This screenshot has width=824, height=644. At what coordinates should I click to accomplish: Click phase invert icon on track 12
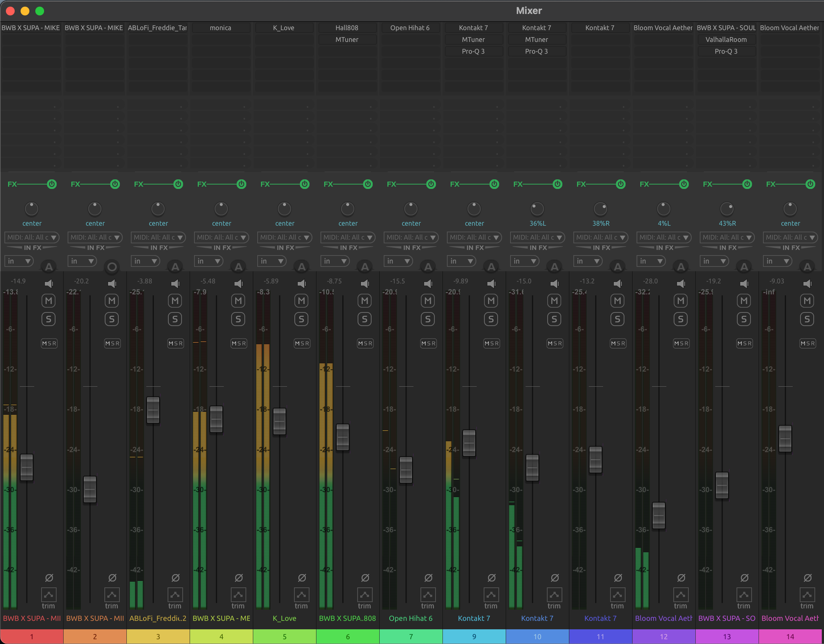[681, 577]
